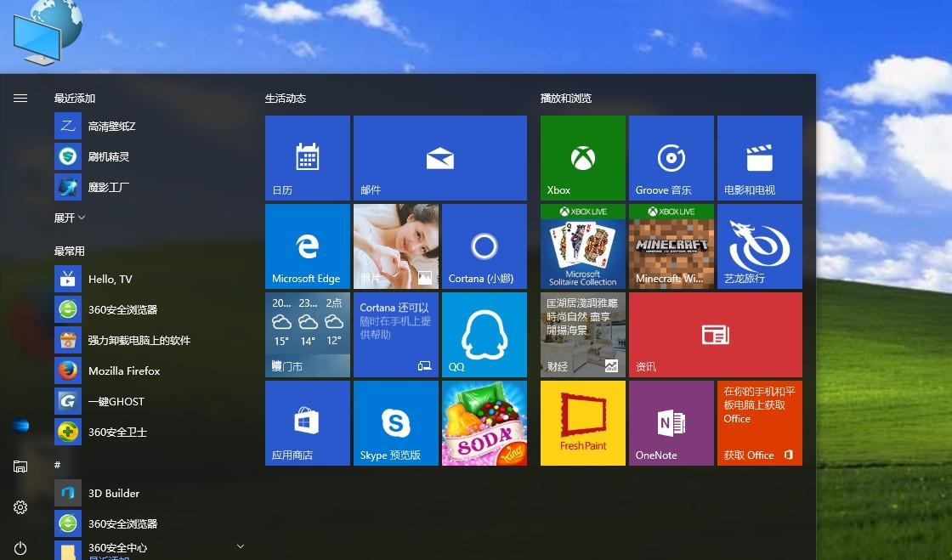Launch 360安全卫士 from most used
The image size is (952, 560).
coord(149,432)
